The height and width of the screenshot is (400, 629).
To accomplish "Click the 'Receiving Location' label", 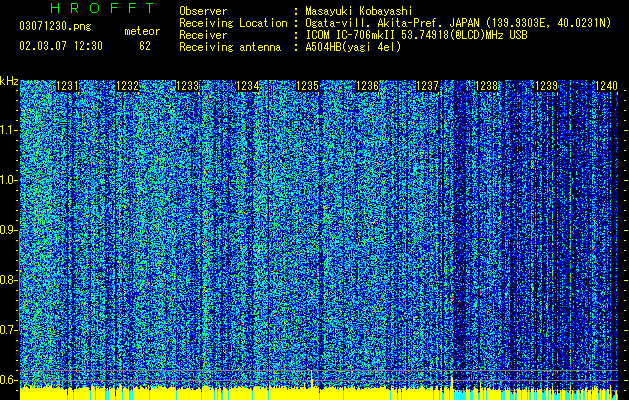I will tap(233, 23).
